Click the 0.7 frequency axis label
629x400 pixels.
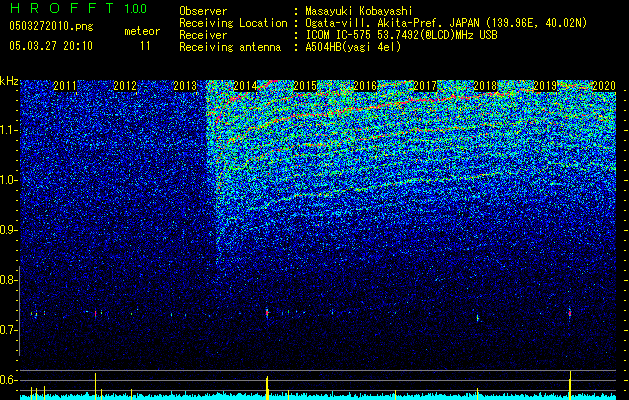coord(8,330)
